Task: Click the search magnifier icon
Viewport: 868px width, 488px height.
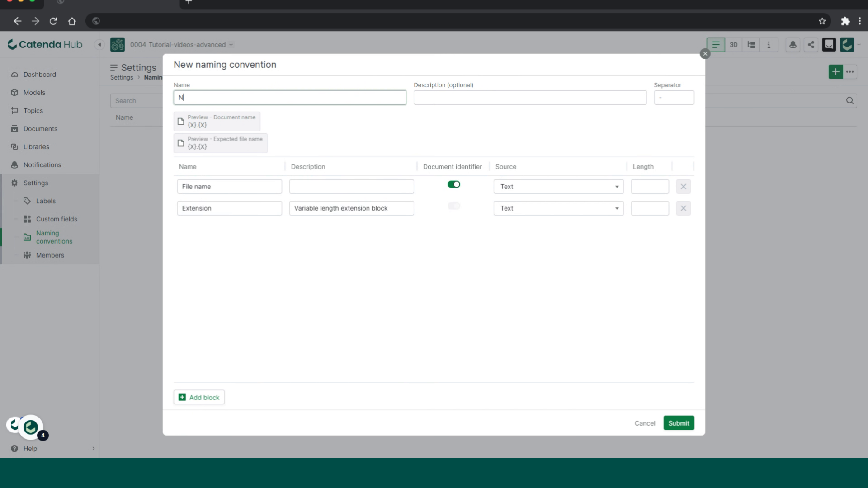Action: [x=850, y=101]
